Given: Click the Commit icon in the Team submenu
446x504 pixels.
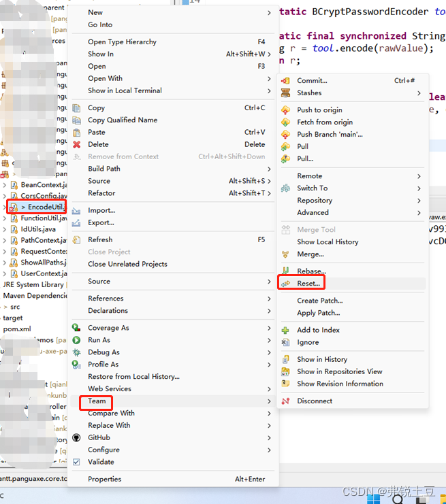Looking at the screenshot, I should [285, 81].
